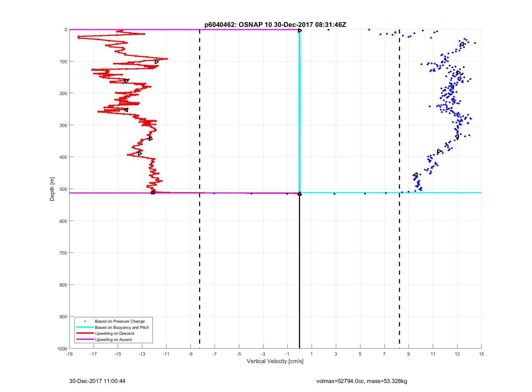The width and height of the screenshot is (532, 392).
Task: Click the x-axis tick label '9'
Action: [409, 354]
